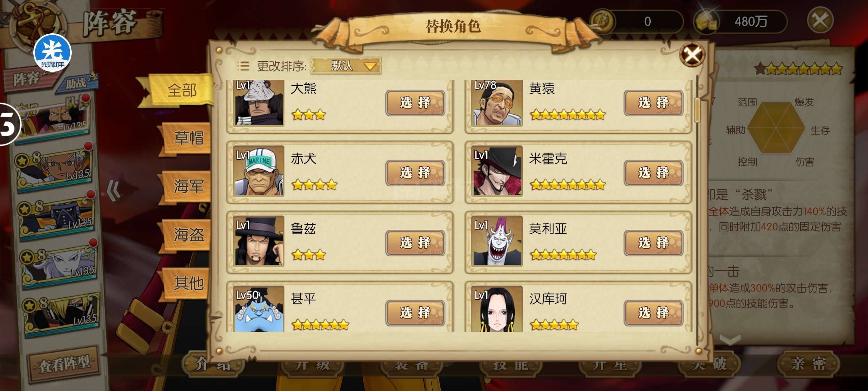Open the 默认 sort order dropdown

346,65
